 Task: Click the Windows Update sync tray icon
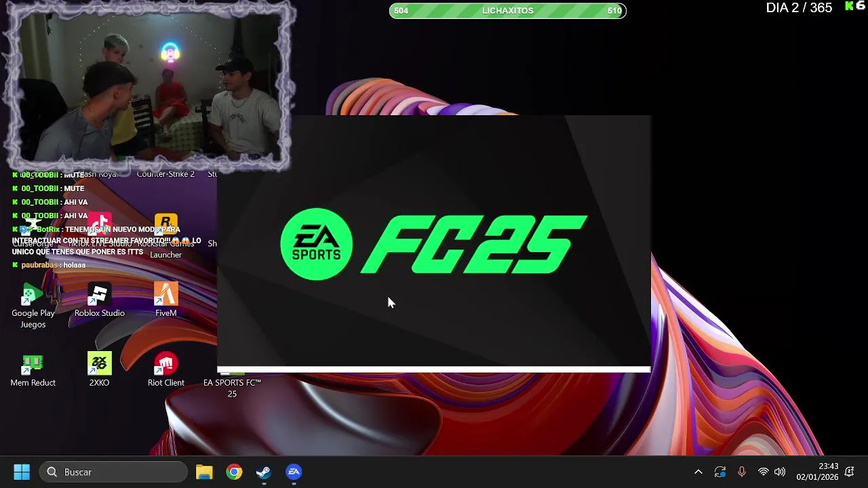click(x=719, y=472)
